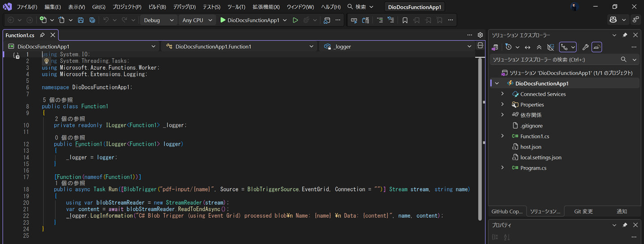Viewport: 644px width, 244px height.
Task: Toggle auto-hide pin on Solution Explorer
Action: [625, 35]
